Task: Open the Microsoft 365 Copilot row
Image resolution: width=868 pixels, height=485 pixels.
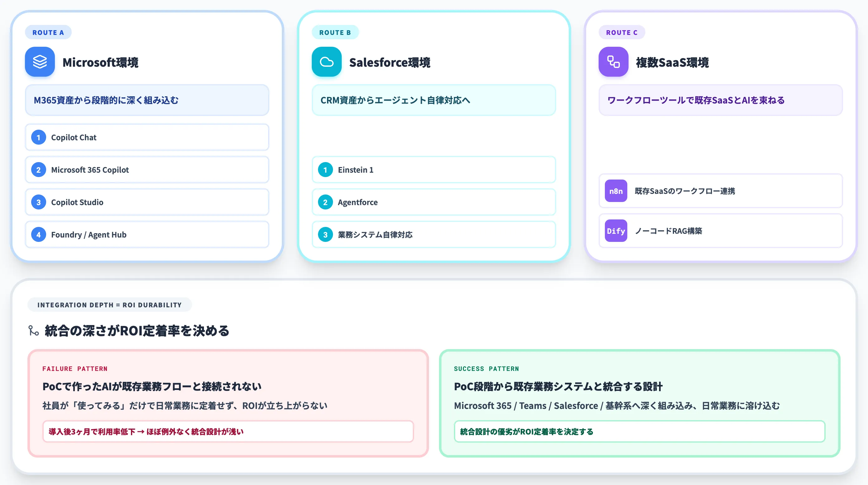Action: coord(147,170)
